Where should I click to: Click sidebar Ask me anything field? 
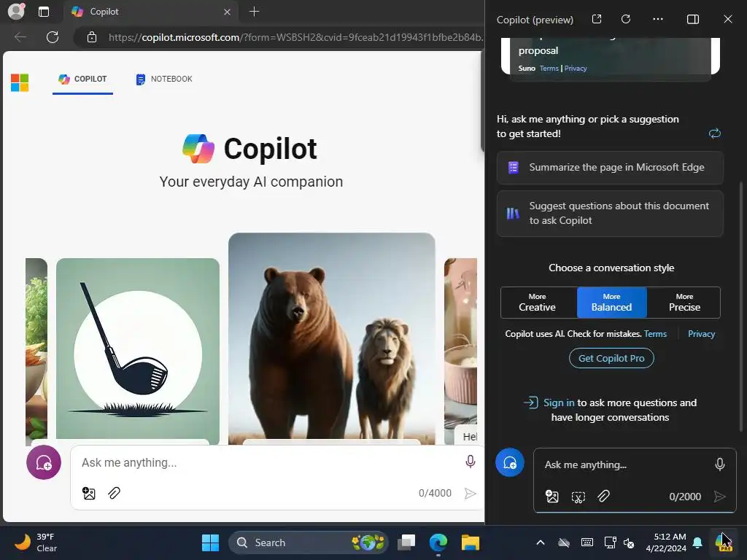pos(624,464)
